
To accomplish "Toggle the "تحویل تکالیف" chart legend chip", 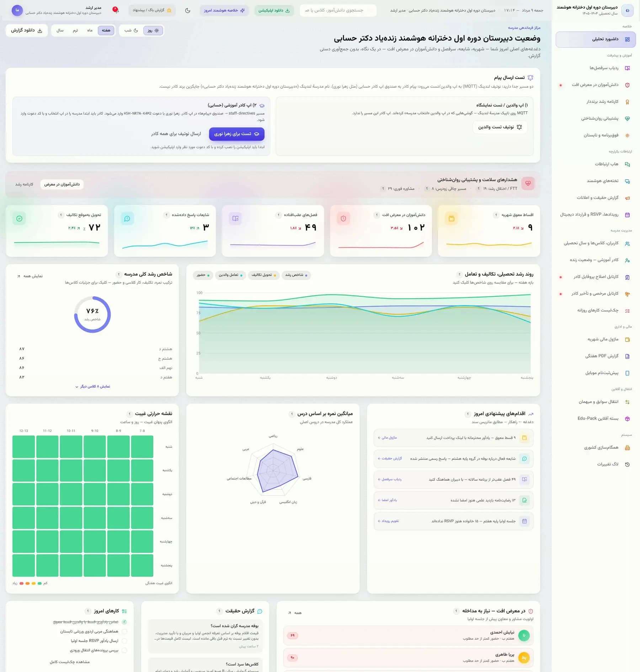I will (x=263, y=275).
